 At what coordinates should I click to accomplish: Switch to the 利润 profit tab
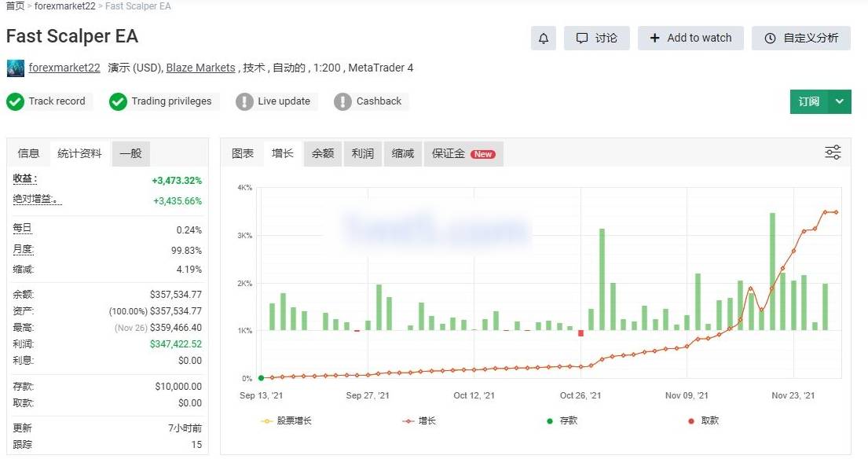coord(363,153)
